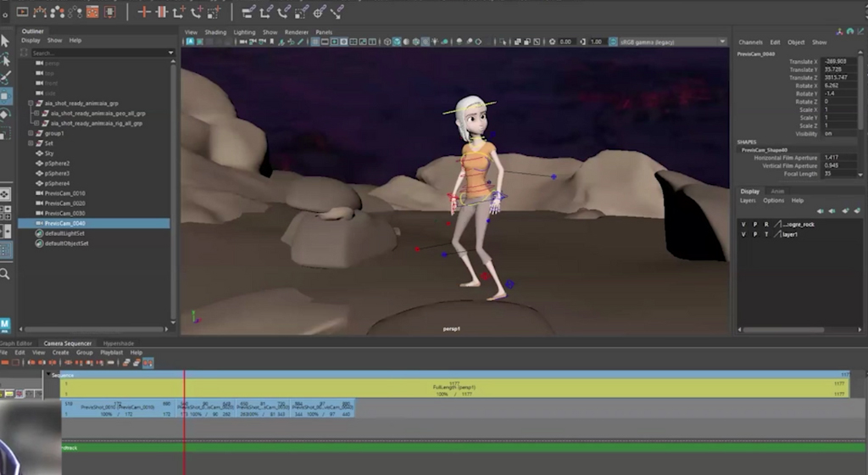
Task: Select the arrow Select tool in the toolbox
Action: point(5,41)
